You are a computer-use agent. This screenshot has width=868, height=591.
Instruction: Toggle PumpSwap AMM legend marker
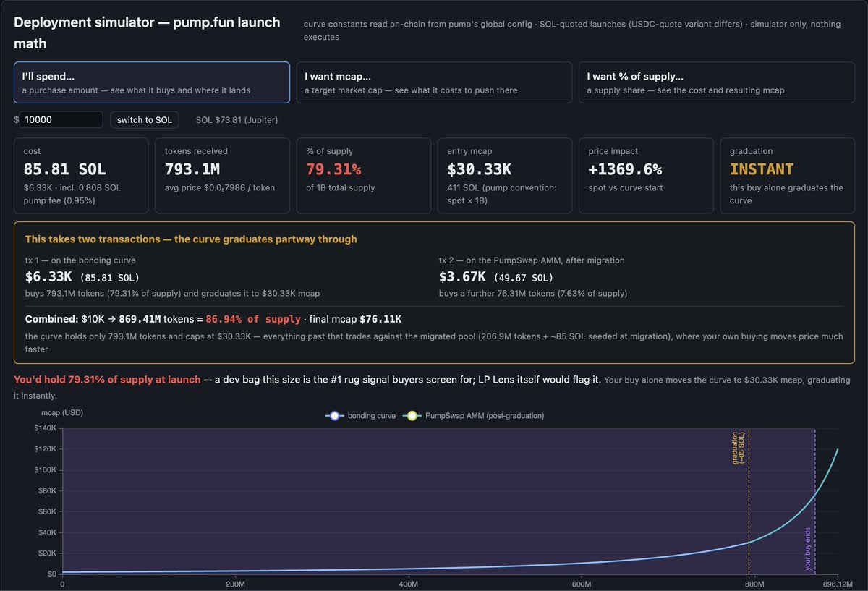click(x=412, y=416)
